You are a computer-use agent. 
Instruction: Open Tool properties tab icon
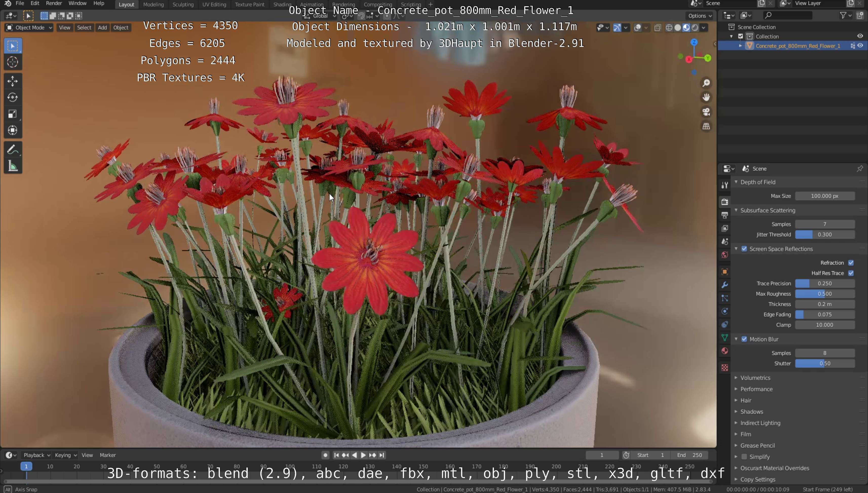click(725, 185)
